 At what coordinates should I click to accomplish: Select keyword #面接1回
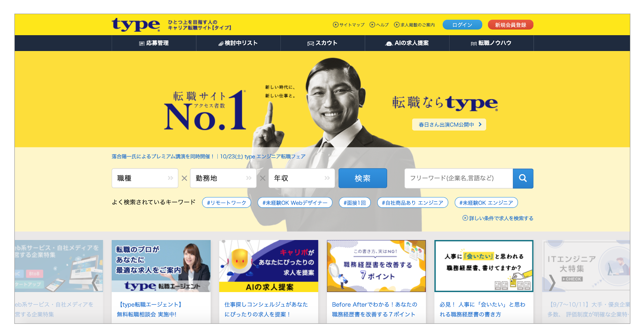click(x=355, y=203)
